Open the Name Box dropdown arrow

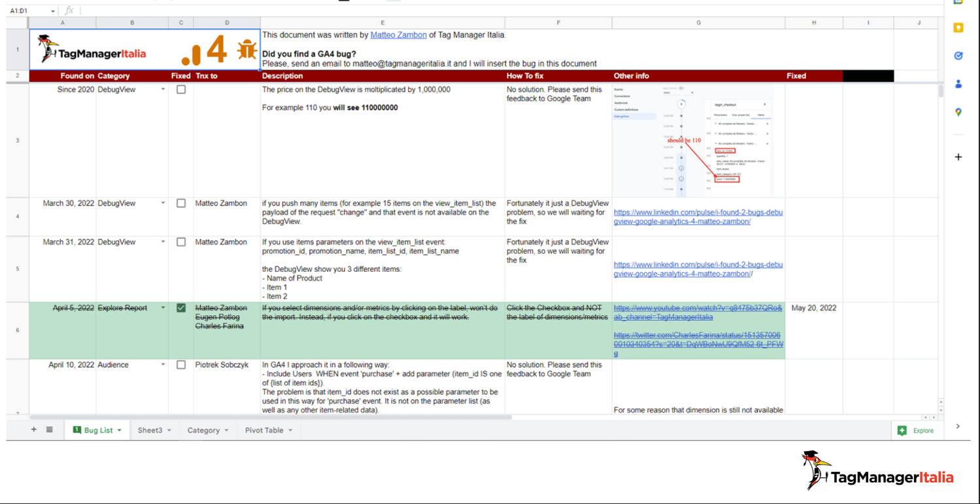(52, 11)
